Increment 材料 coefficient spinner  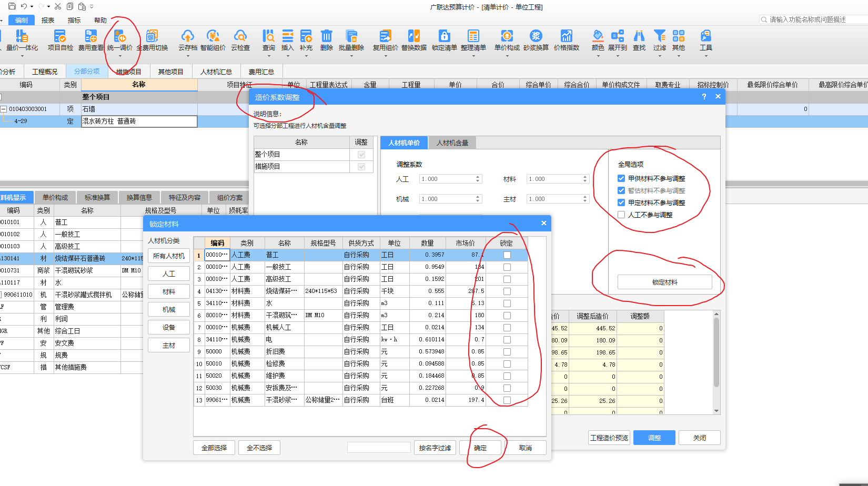[584, 177]
